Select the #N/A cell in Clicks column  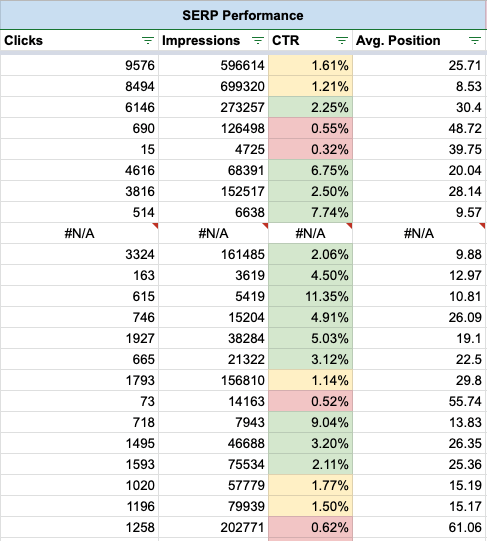pyautogui.click(x=79, y=233)
